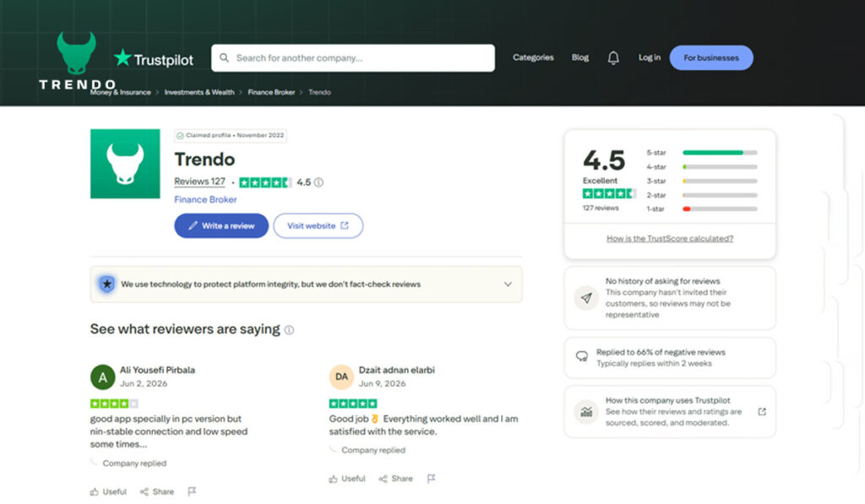Click Dzait adnan elarbi DA avatar
Viewport: 865px width, 504px height.
coord(341,377)
